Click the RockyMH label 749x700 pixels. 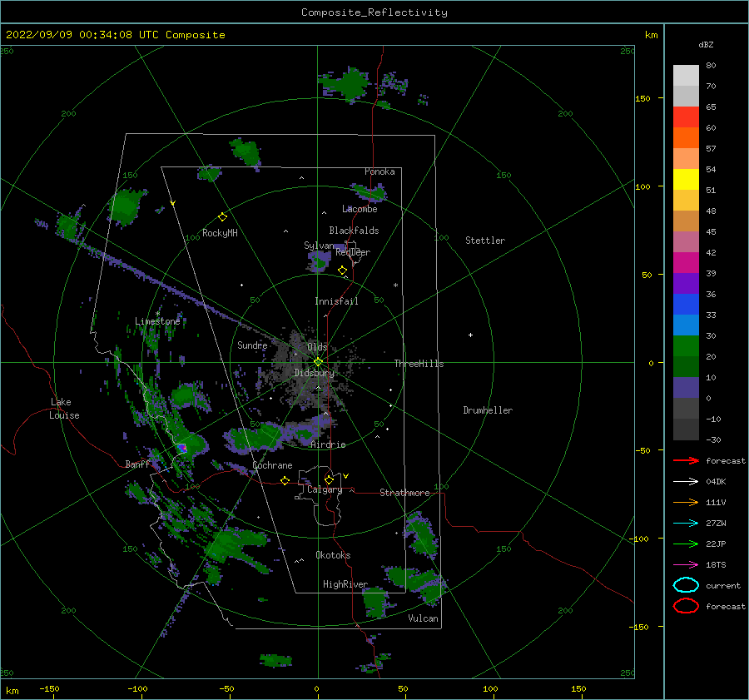click(220, 233)
